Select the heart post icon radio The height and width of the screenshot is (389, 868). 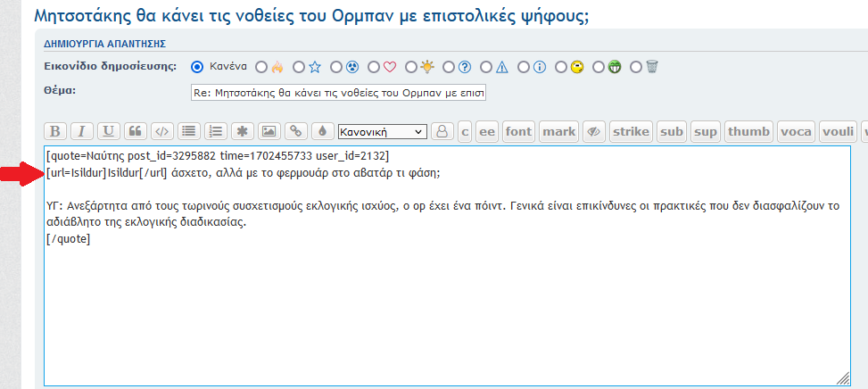pos(374,67)
